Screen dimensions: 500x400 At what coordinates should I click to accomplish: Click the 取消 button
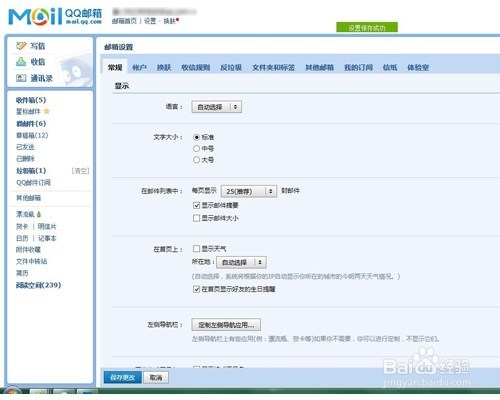156,377
